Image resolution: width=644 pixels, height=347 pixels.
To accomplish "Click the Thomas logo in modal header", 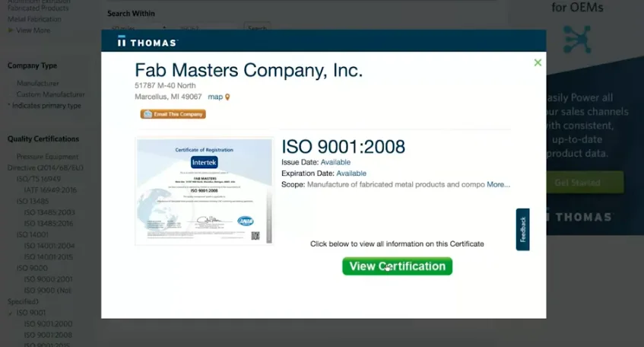I will point(148,42).
